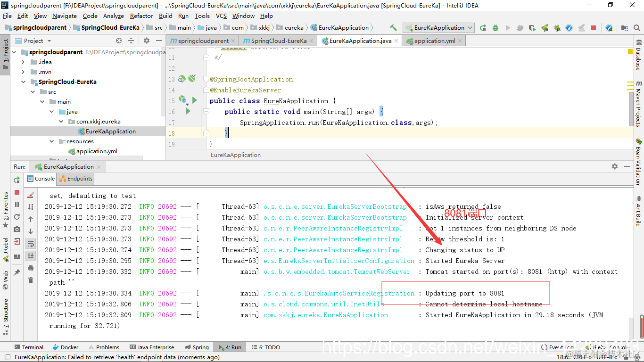Toggle soft-wrap in the console

[x=31, y=244]
